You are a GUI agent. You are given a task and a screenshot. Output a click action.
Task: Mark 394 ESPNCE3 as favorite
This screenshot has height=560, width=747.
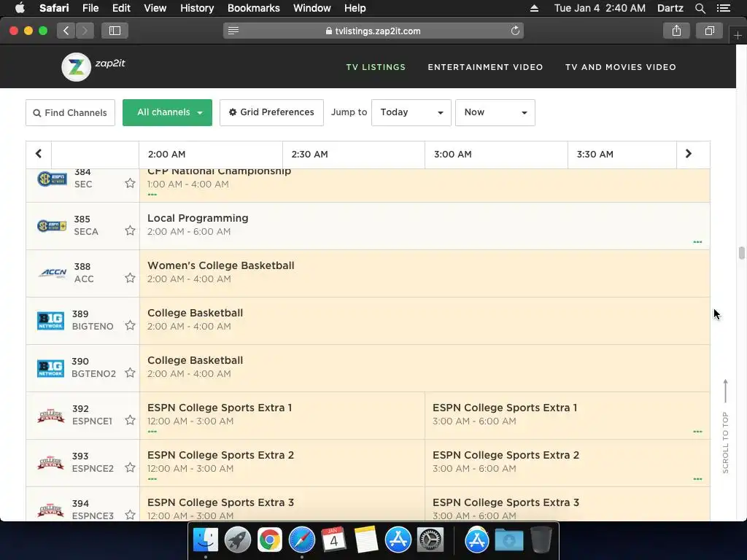[x=130, y=515]
